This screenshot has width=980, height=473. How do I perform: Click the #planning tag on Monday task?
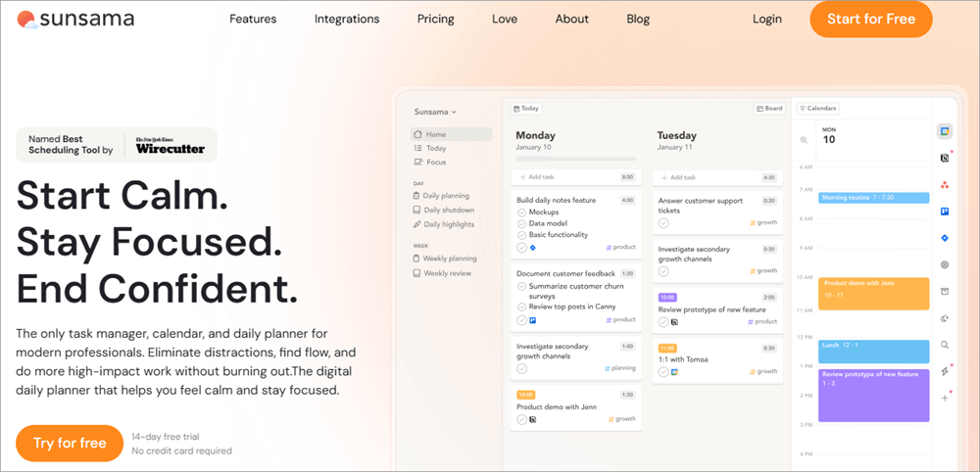click(x=620, y=368)
